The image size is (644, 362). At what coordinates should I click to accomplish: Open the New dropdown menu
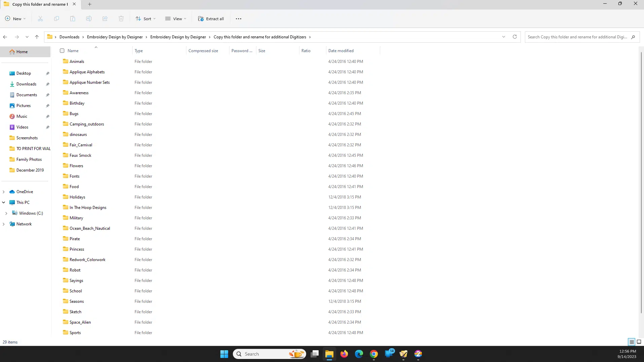click(x=15, y=19)
